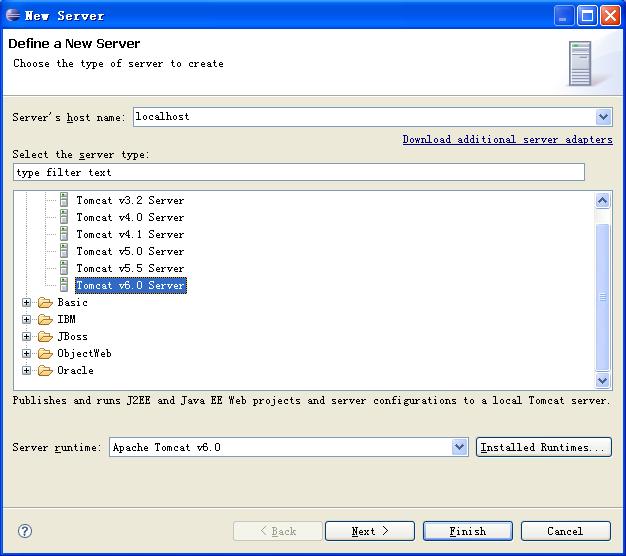
Task: Open help with the question mark icon
Action: pos(25,531)
